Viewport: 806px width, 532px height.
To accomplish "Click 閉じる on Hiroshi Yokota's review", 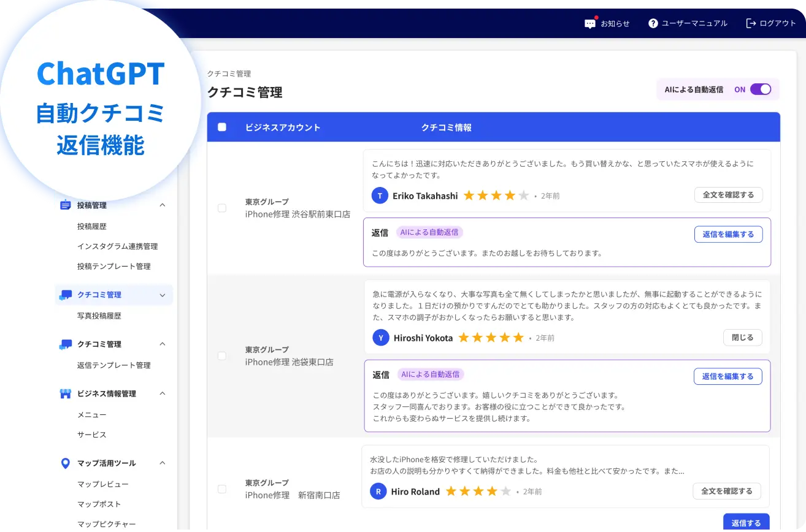I will (x=742, y=337).
